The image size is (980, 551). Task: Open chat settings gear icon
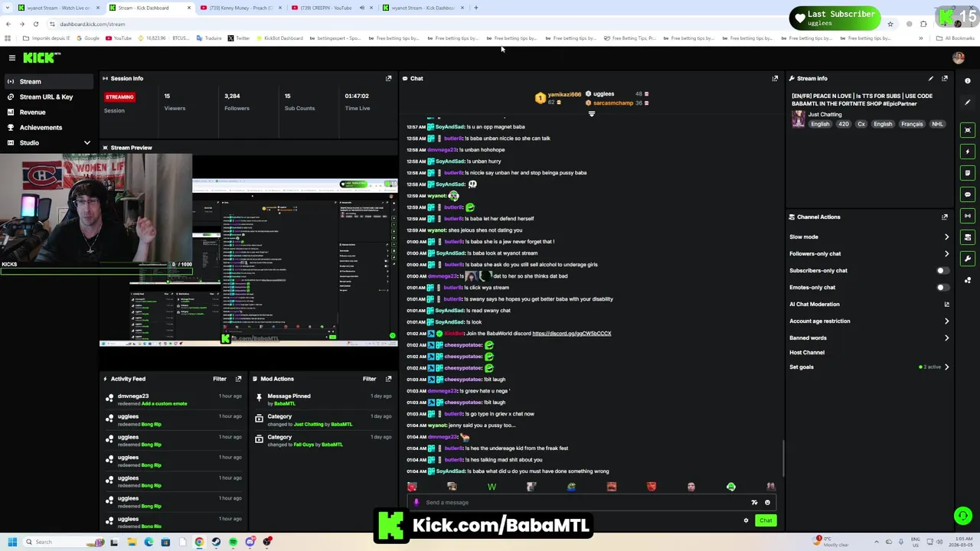click(x=746, y=520)
